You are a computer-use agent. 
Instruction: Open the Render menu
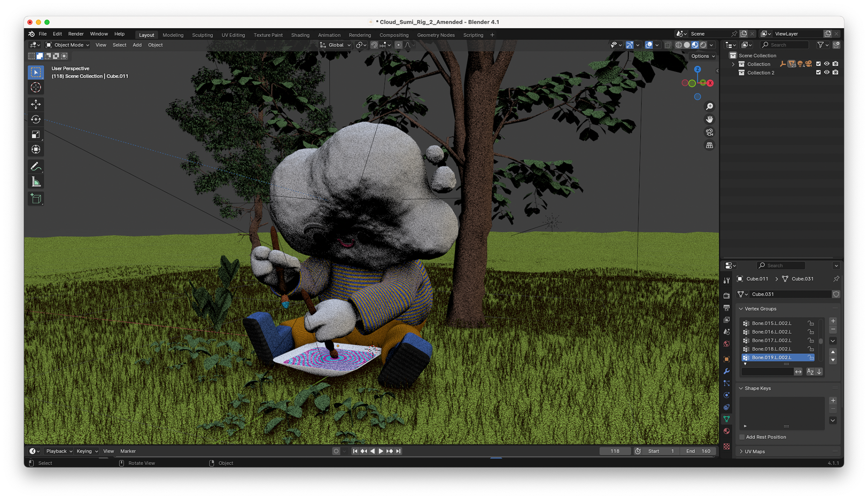tap(76, 34)
